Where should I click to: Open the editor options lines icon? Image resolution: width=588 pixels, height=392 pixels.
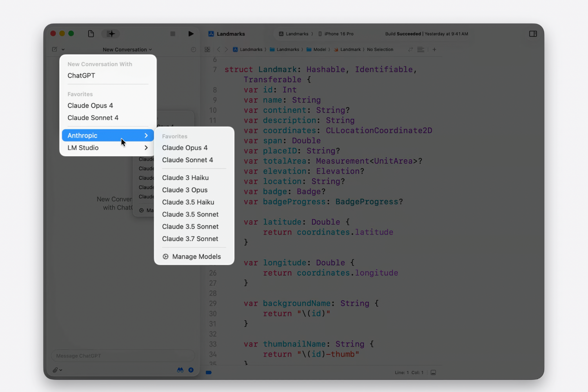(421, 49)
